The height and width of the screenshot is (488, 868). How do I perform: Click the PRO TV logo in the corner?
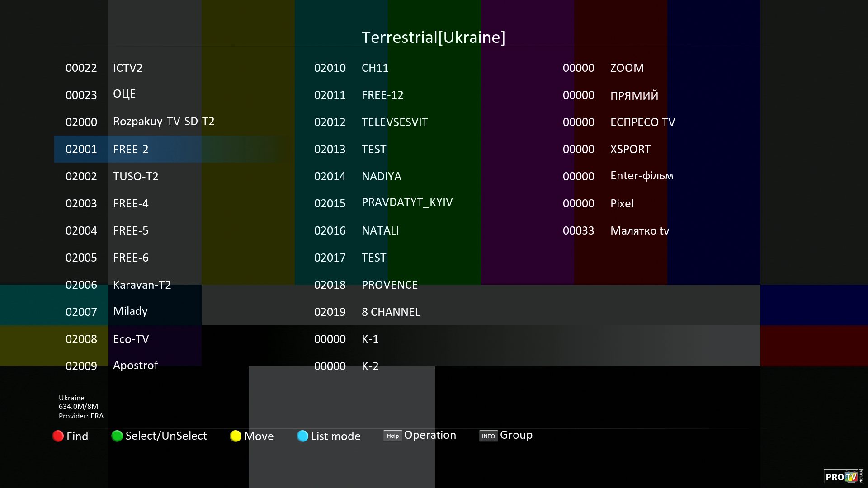click(x=843, y=477)
